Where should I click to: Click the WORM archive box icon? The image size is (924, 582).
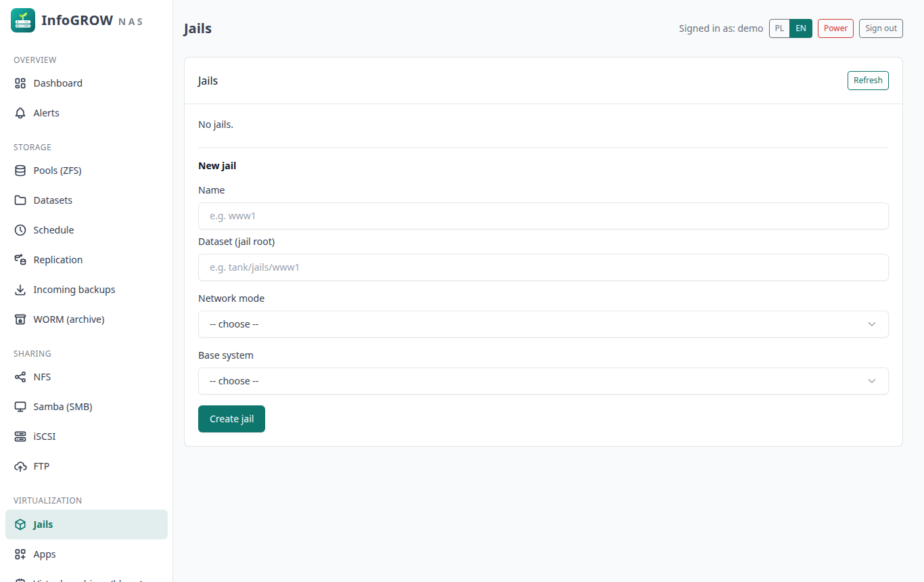click(x=20, y=319)
